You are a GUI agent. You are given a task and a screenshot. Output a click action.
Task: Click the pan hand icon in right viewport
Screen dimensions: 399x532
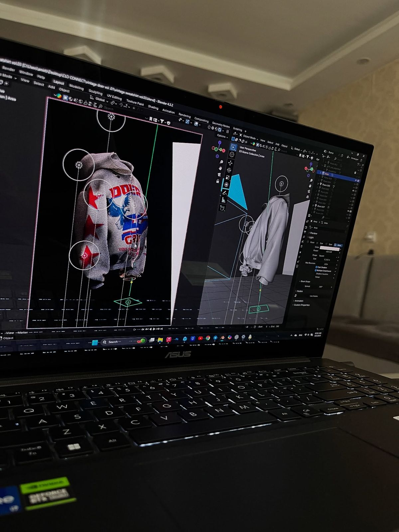click(310, 186)
